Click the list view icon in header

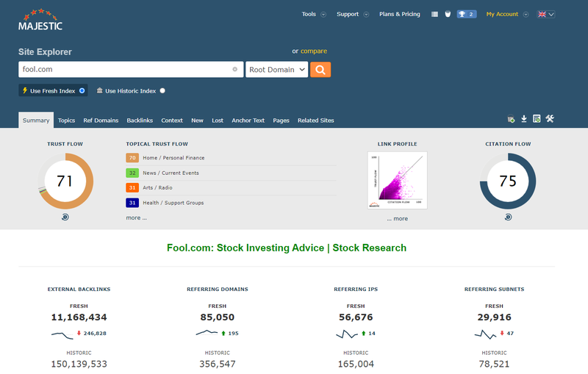[x=434, y=14]
